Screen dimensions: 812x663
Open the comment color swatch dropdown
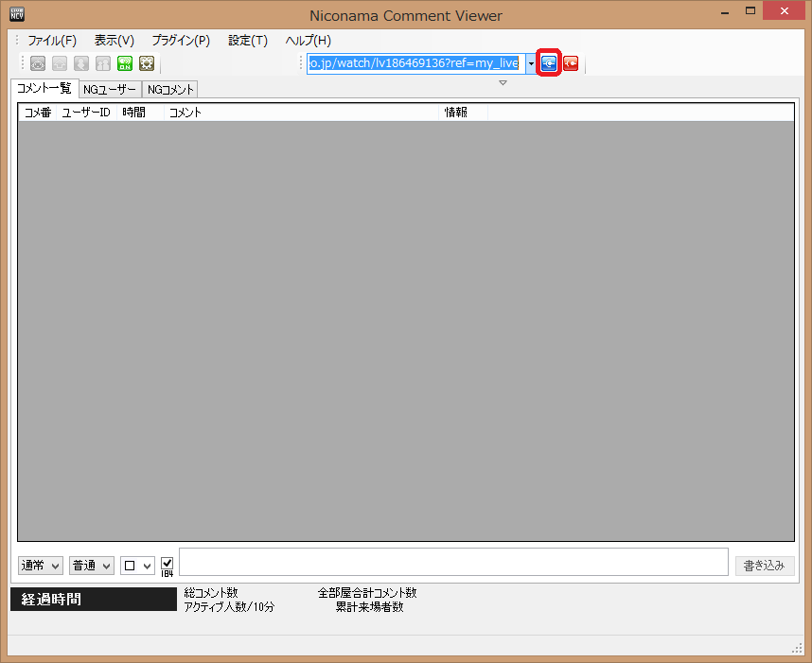pyautogui.click(x=137, y=566)
